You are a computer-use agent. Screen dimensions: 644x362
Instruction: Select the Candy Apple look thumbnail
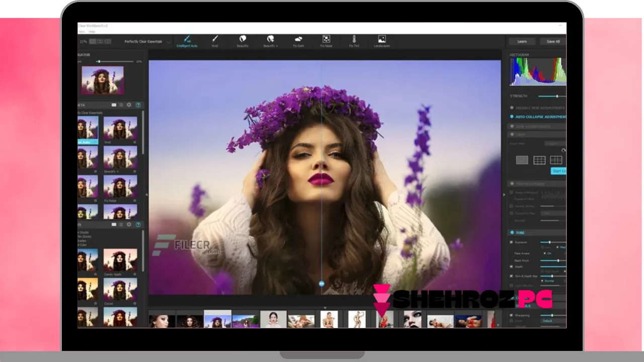point(120,260)
